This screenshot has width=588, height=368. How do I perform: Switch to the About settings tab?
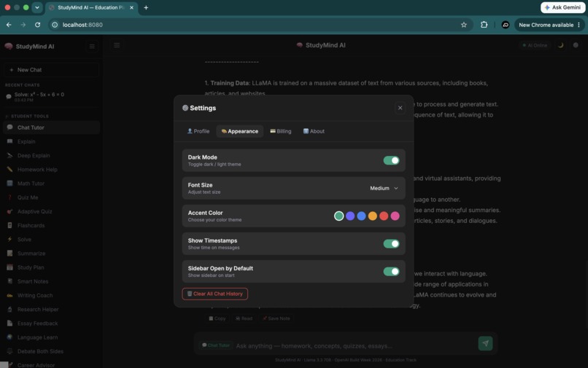click(314, 131)
